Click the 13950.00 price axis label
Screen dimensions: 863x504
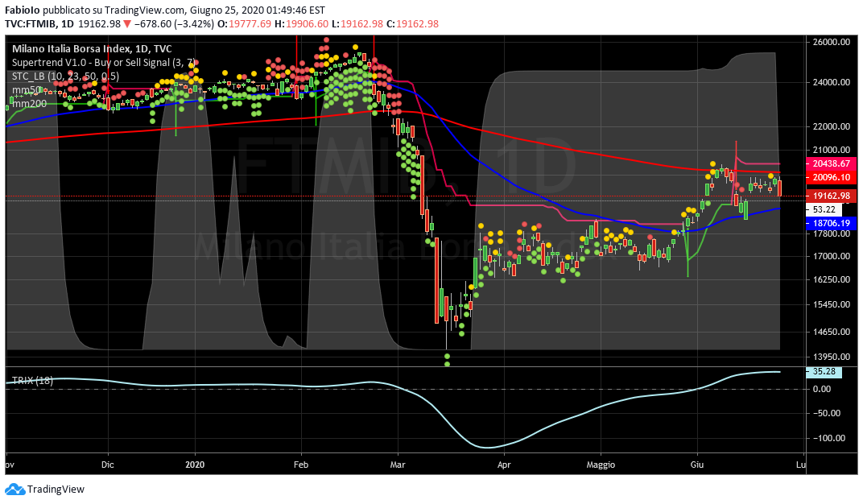(831, 357)
